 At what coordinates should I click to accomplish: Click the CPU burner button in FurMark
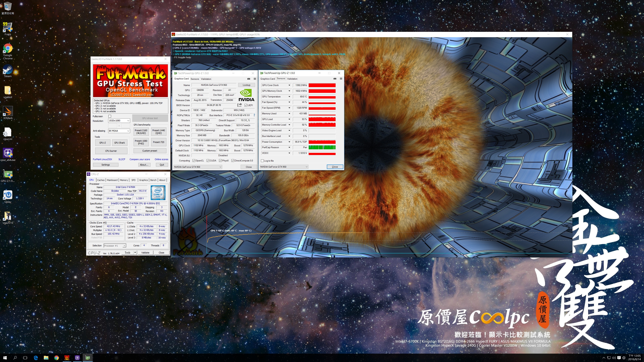[x=111, y=151]
